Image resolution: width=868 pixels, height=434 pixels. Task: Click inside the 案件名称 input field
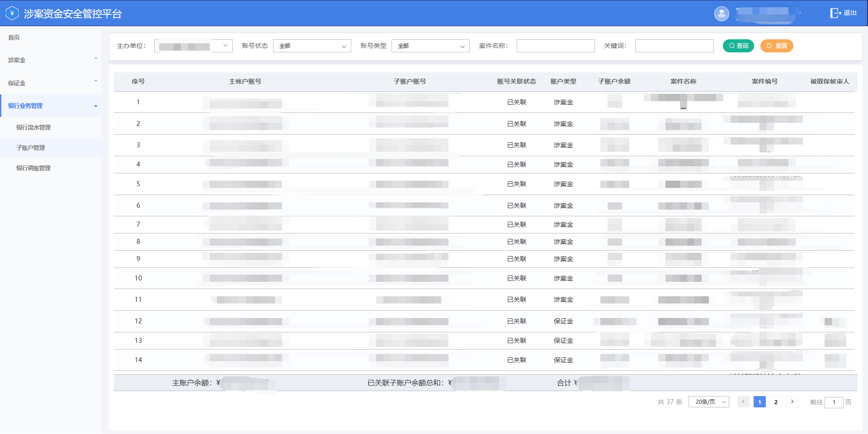pyautogui.click(x=555, y=46)
